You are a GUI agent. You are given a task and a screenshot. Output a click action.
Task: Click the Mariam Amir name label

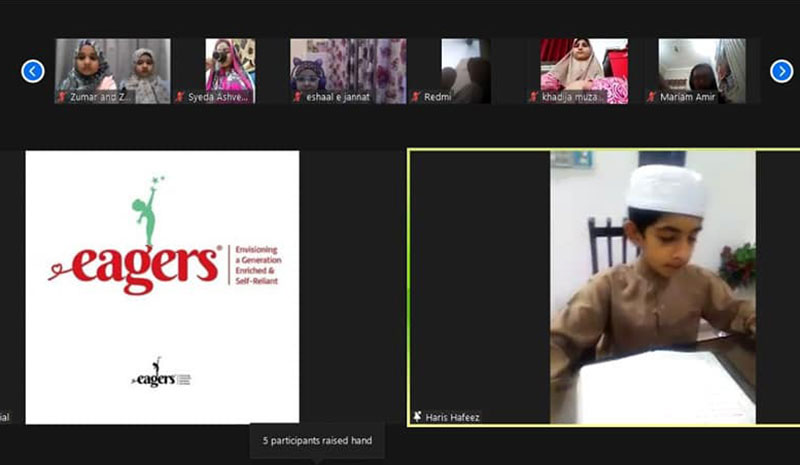[x=687, y=96]
